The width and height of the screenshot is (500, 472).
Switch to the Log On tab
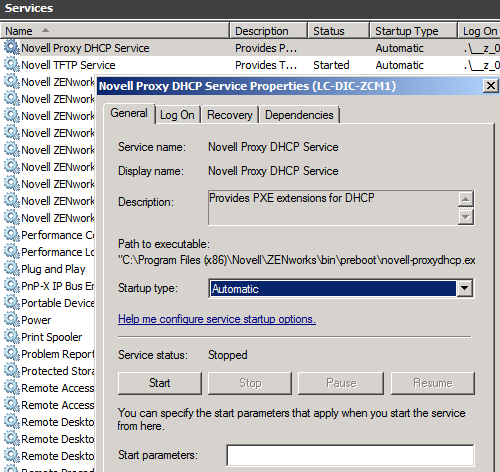(x=177, y=115)
